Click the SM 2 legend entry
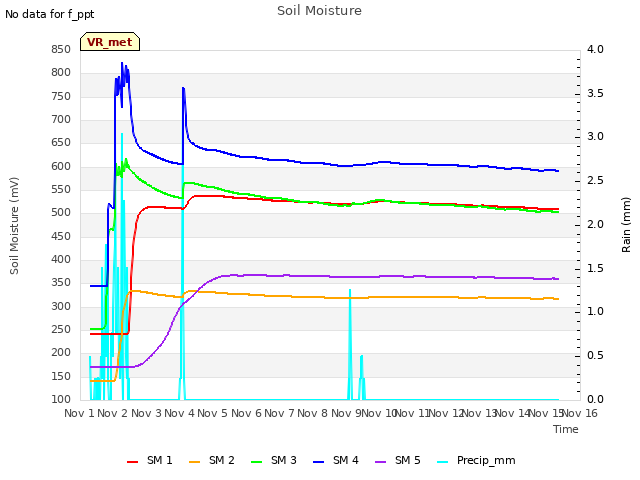The image size is (640, 480). click(x=212, y=460)
